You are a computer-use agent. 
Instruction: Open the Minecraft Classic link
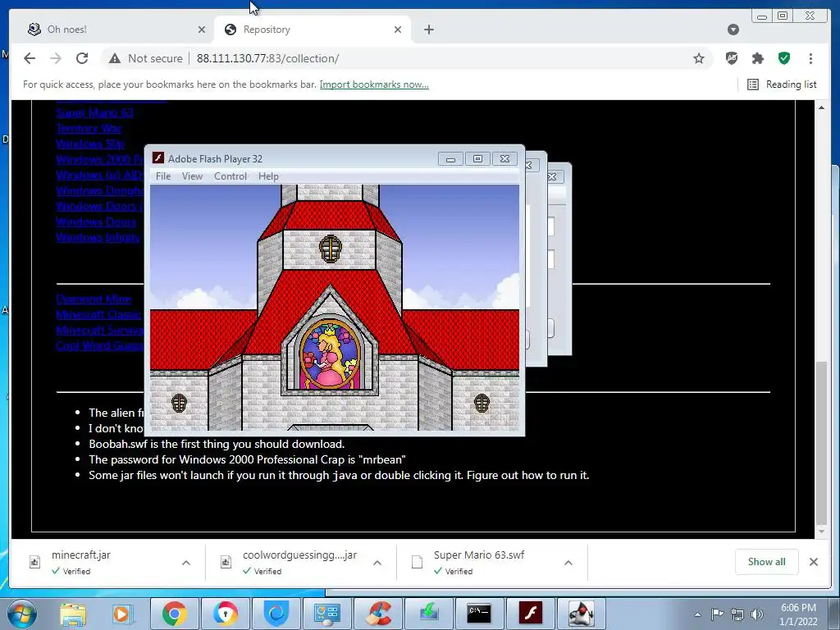[x=98, y=314]
